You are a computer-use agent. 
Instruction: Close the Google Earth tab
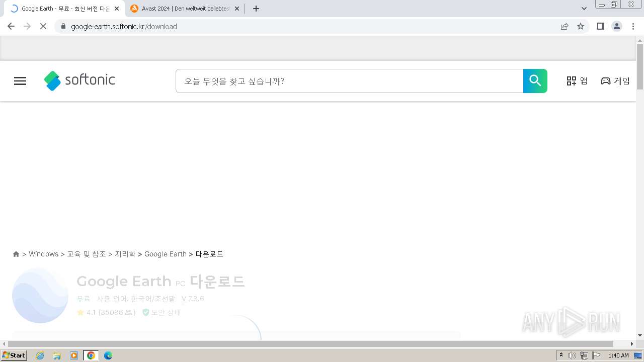pos(117,9)
